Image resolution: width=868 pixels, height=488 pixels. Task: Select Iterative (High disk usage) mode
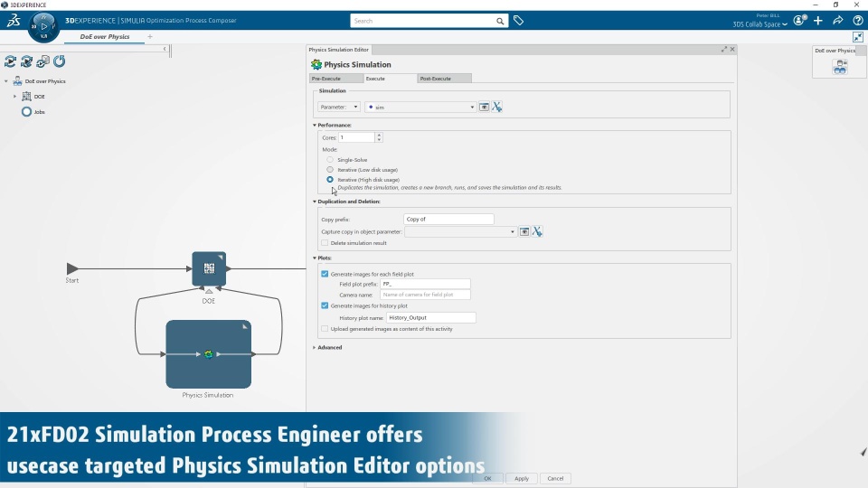coord(330,179)
